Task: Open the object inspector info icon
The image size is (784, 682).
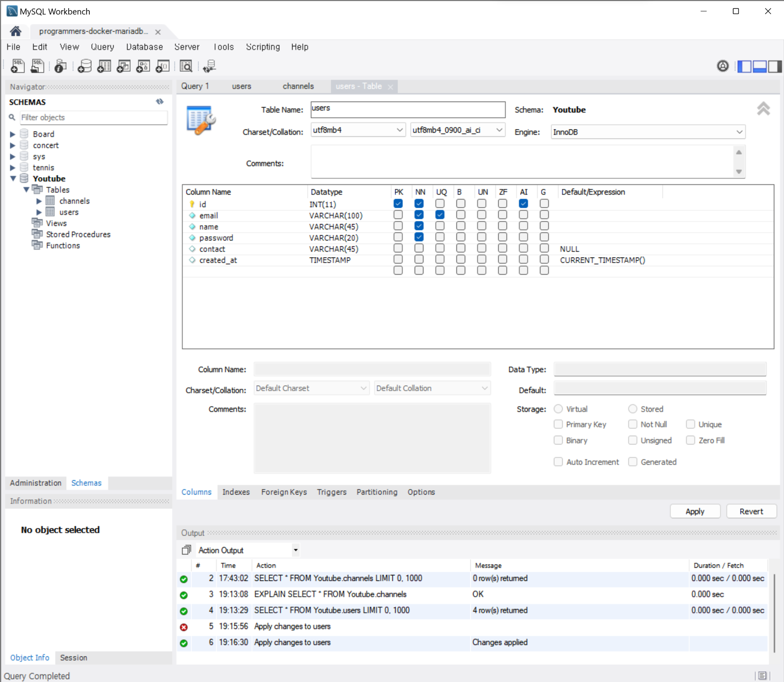Action: (x=60, y=66)
